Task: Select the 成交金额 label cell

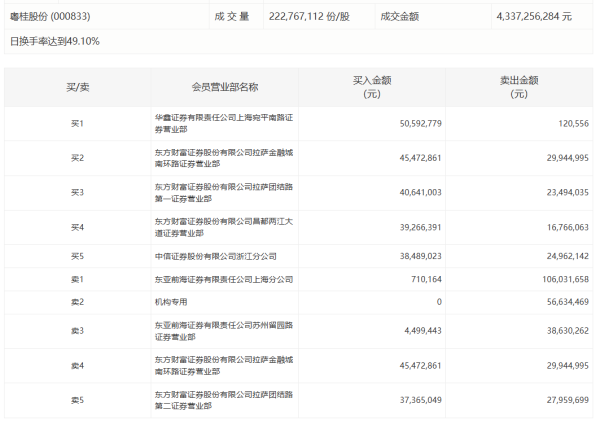Action: (x=400, y=16)
